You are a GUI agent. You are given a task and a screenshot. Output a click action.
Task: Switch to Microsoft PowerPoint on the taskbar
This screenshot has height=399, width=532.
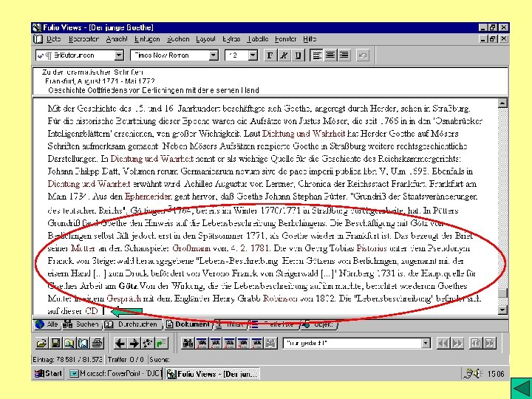115,374
